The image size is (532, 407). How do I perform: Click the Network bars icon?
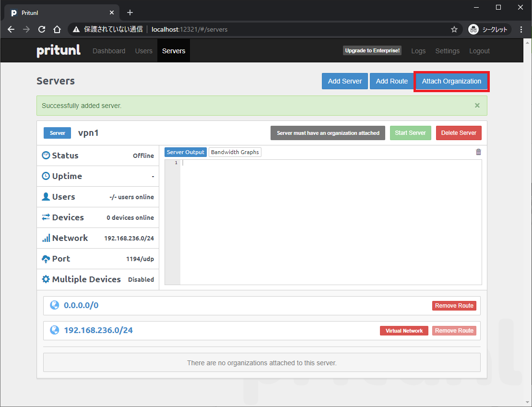click(46, 238)
